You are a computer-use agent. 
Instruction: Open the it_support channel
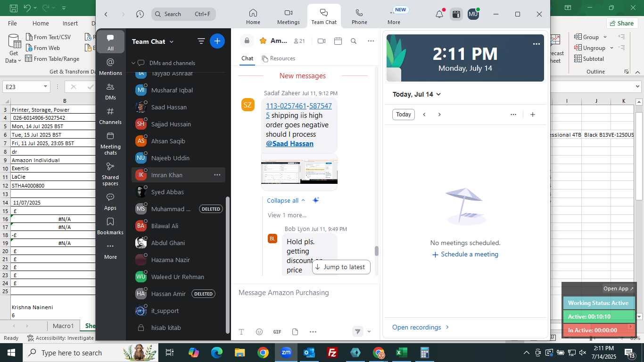pos(178,311)
